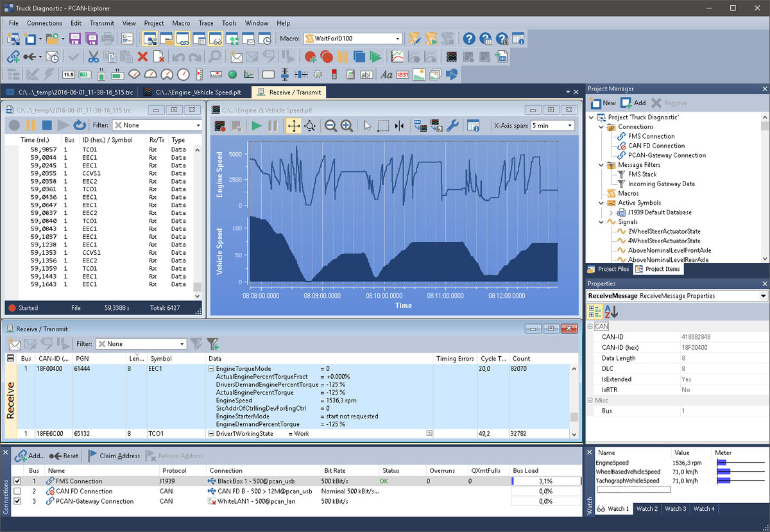Open the plot properties wrench icon
770x532 pixels.
pyautogui.click(x=452, y=126)
